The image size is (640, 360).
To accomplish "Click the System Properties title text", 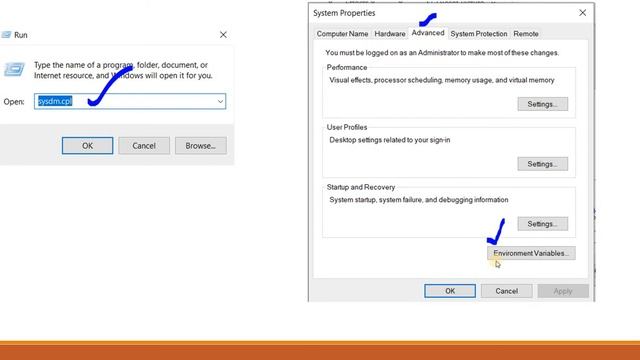I will [x=344, y=13].
